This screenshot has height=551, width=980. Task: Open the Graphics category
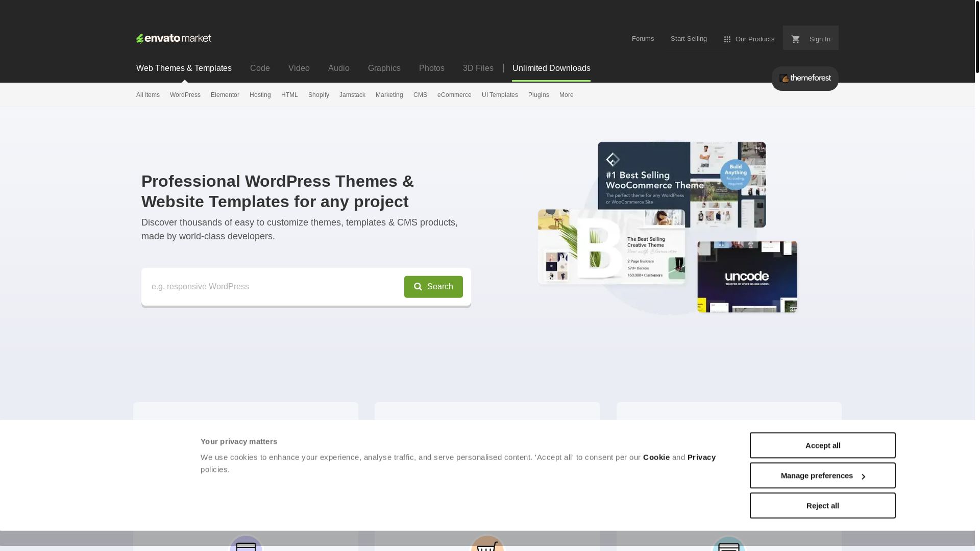point(384,68)
